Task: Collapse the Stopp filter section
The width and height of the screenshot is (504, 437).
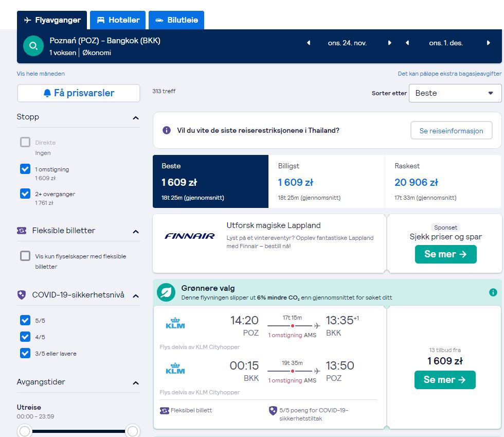Action: (x=136, y=118)
